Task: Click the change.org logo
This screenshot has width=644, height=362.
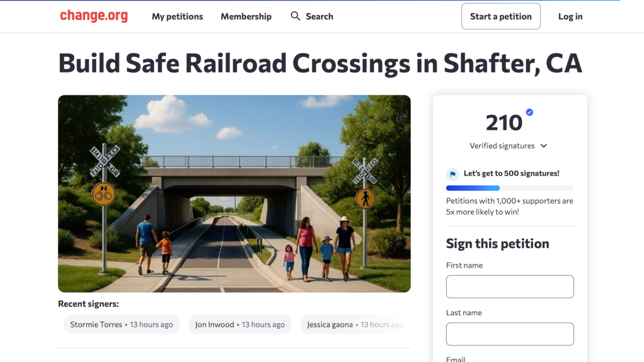Action: coord(94,16)
